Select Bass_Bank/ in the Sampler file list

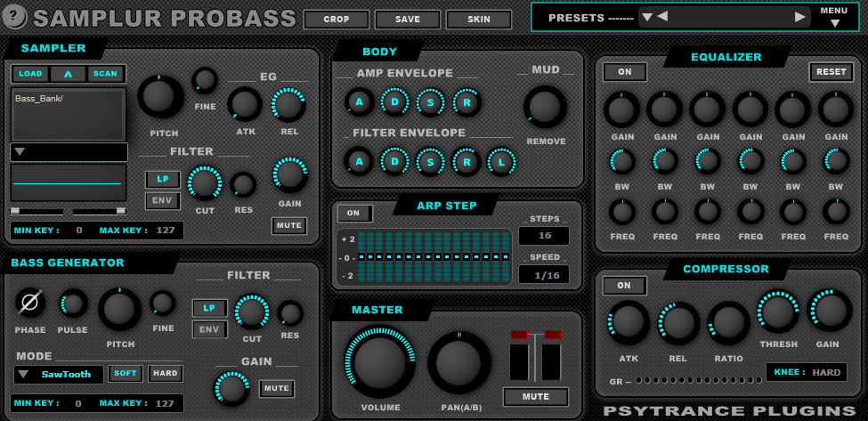click(37, 99)
